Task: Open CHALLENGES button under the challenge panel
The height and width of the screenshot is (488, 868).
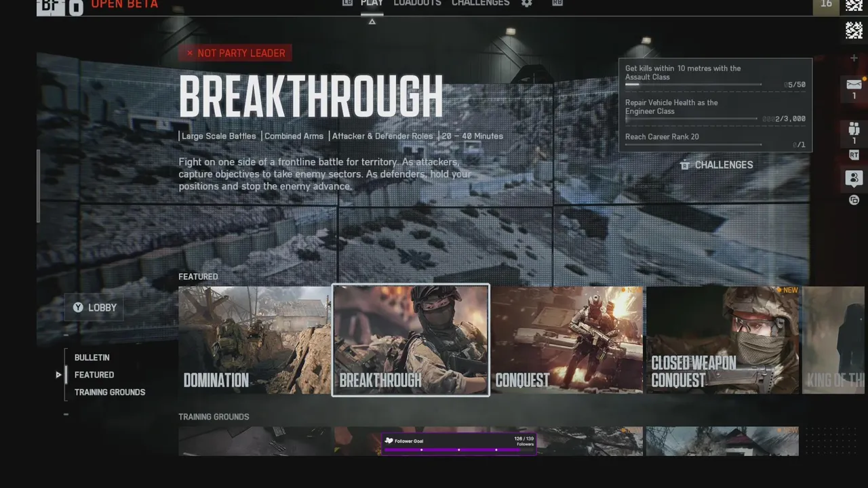Action: tap(717, 165)
